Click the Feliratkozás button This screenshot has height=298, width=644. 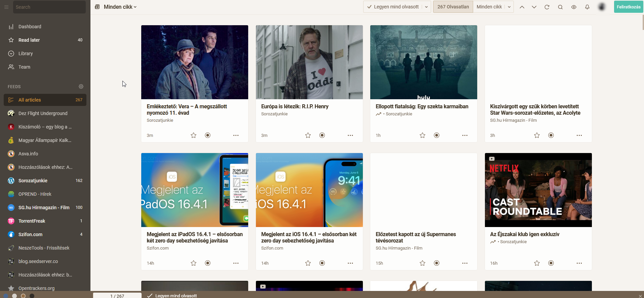click(x=629, y=7)
